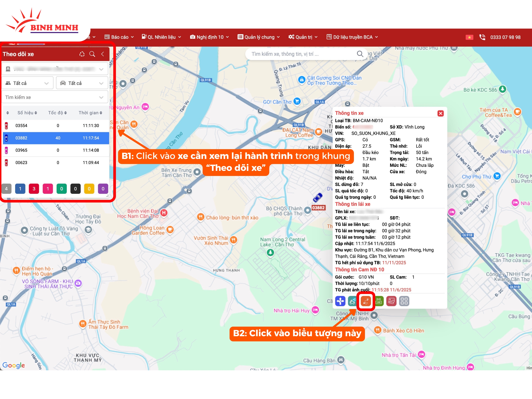Click the search icon in Theo dõi xe header

click(x=92, y=54)
